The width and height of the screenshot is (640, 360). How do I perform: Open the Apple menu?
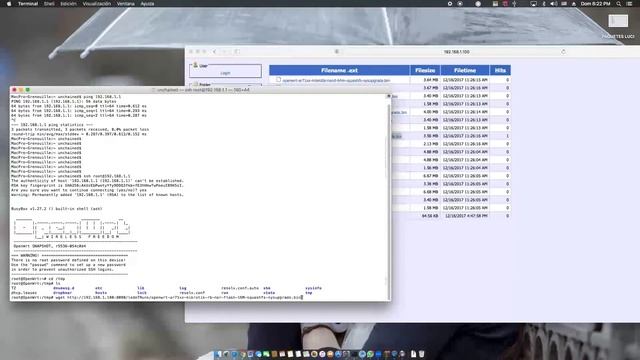[8, 4]
